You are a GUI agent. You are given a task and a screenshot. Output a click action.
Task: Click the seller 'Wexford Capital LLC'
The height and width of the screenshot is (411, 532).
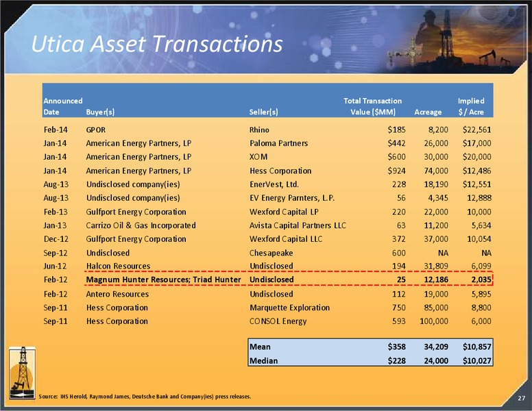(x=286, y=239)
